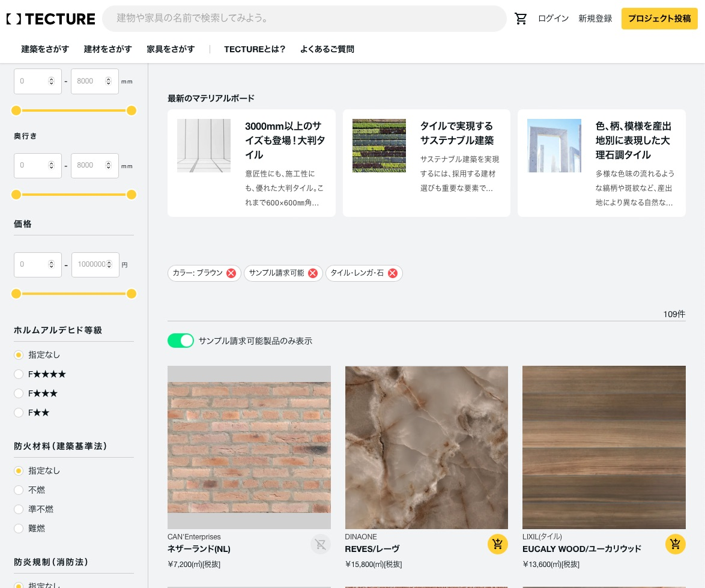This screenshot has height=588, width=705.
Task: Click the ログイン link
Action: (553, 19)
